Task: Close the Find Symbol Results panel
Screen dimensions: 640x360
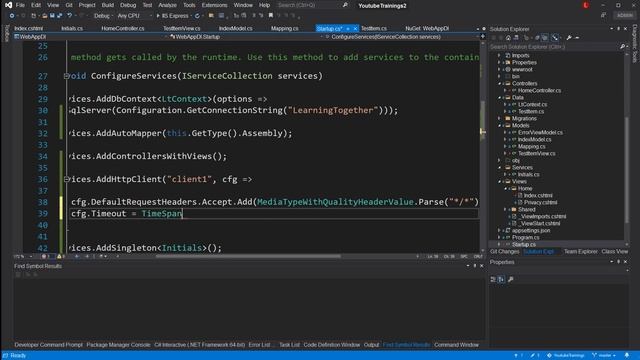Action: pyautogui.click(x=482, y=266)
